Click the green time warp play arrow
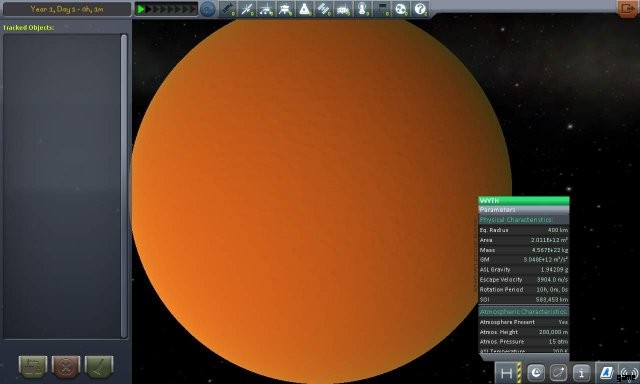 pyautogui.click(x=141, y=9)
